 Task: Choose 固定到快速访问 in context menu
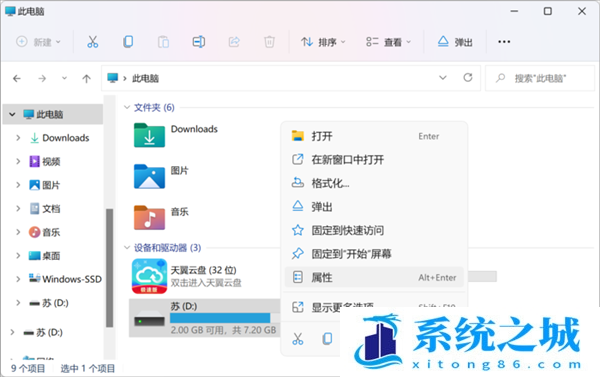click(374, 230)
